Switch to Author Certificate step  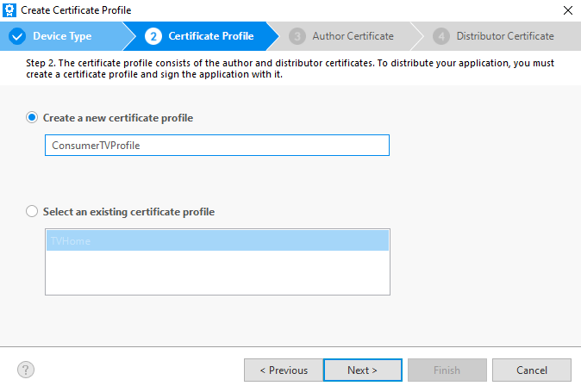[353, 36]
